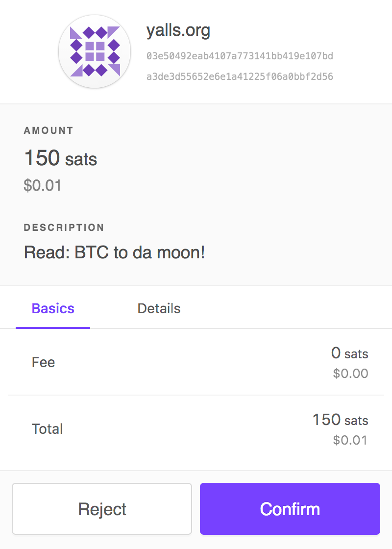Switch to the Basics tab
Image resolution: width=392 pixels, height=549 pixels.
click(53, 308)
